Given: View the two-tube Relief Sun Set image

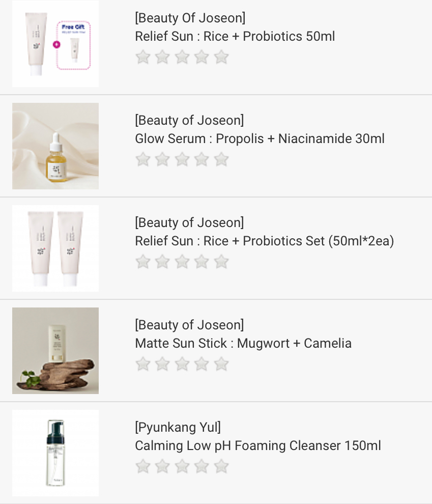Looking at the screenshot, I should pyautogui.click(x=55, y=248).
